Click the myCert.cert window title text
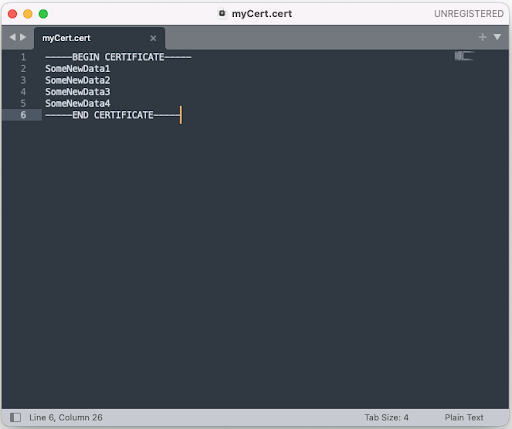Image resolution: width=512 pixels, height=429 pixels. (x=262, y=14)
